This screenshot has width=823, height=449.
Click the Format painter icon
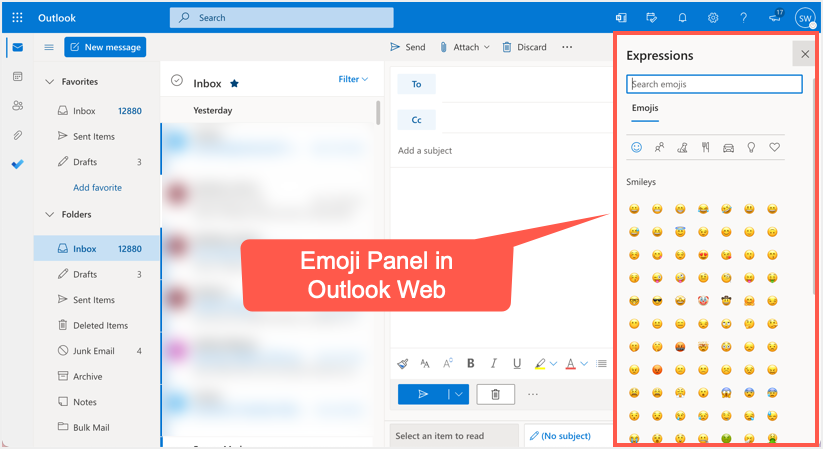pyautogui.click(x=403, y=363)
